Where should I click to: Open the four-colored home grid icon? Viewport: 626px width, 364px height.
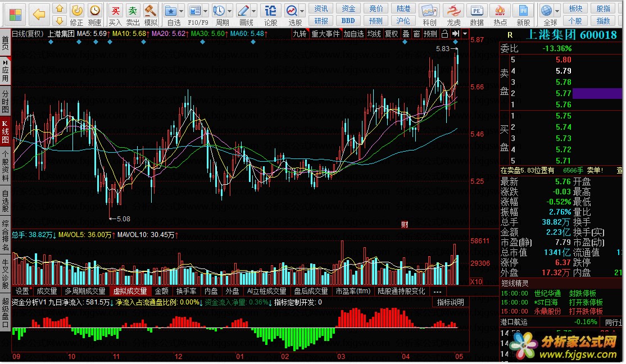point(15,15)
